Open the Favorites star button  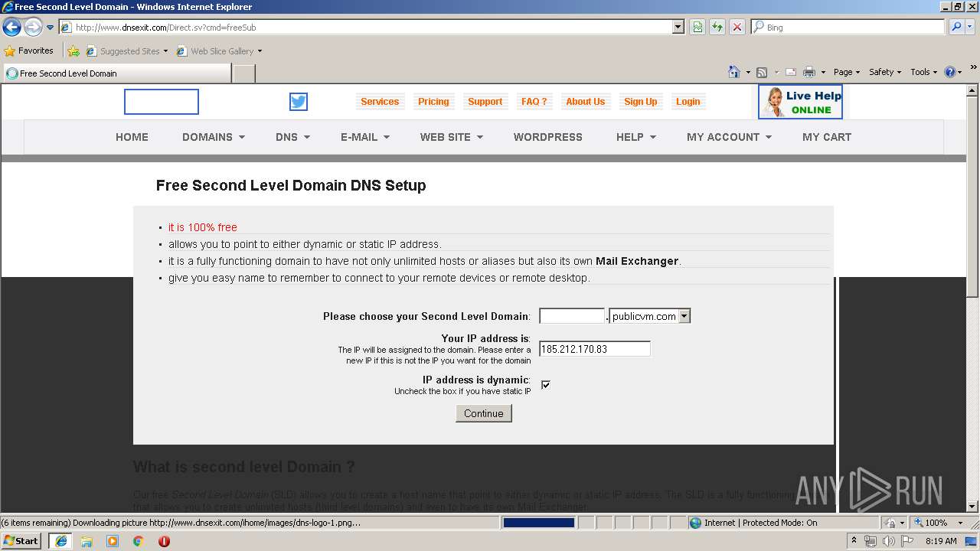click(28, 51)
